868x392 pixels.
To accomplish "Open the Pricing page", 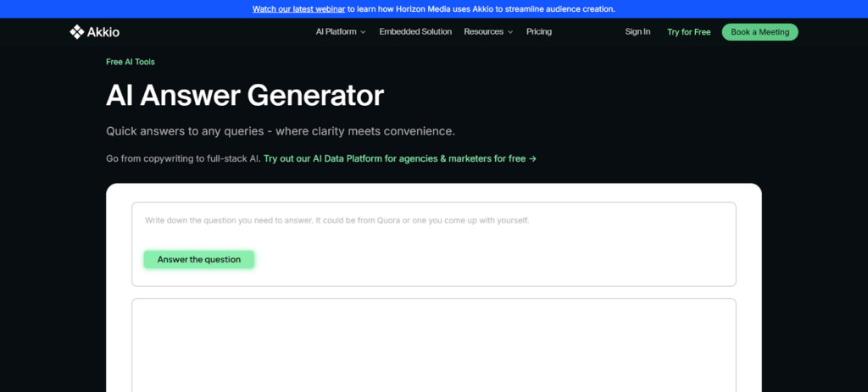I will coord(538,32).
